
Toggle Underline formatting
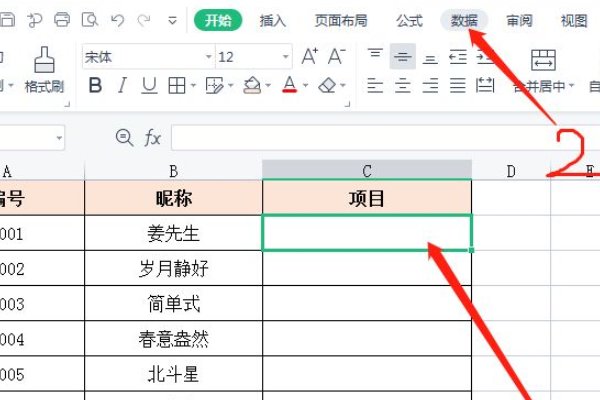149,85
